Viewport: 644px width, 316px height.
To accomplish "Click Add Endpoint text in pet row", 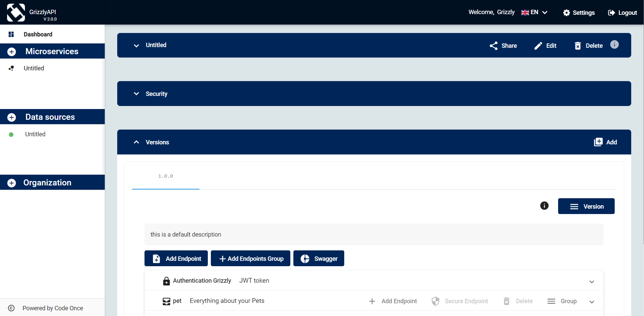I will tap(399, 301).
